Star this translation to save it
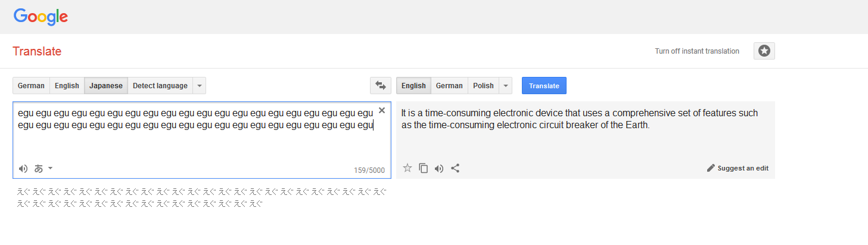The image size is (868, 245). click(407, 168)
